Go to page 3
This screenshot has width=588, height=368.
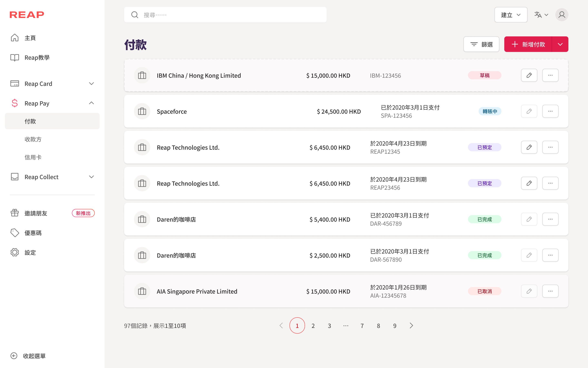330,326
